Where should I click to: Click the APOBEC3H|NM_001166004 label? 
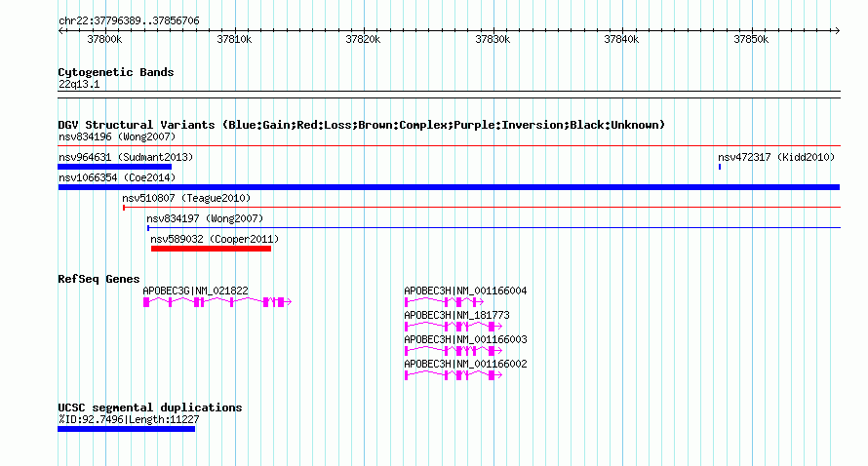[x=465, y=291]
